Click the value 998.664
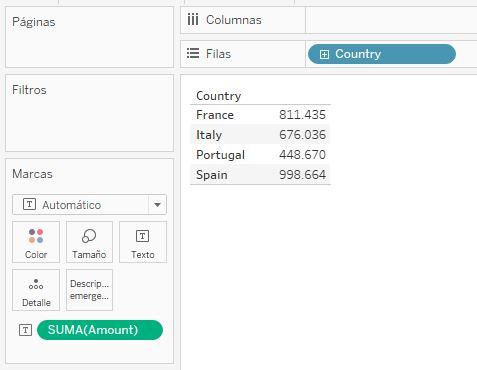Image resolution: width=477 pixels, height=370 pixels. click(302, 175)
